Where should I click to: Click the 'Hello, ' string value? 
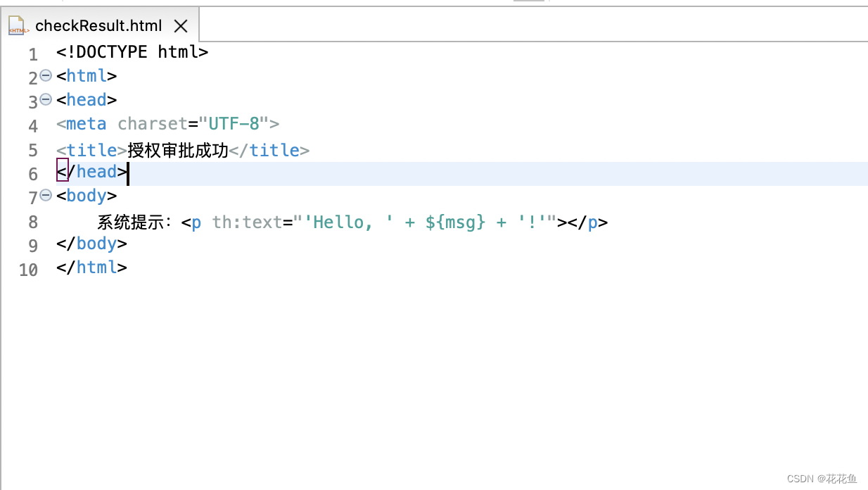(x=349, y=222)
